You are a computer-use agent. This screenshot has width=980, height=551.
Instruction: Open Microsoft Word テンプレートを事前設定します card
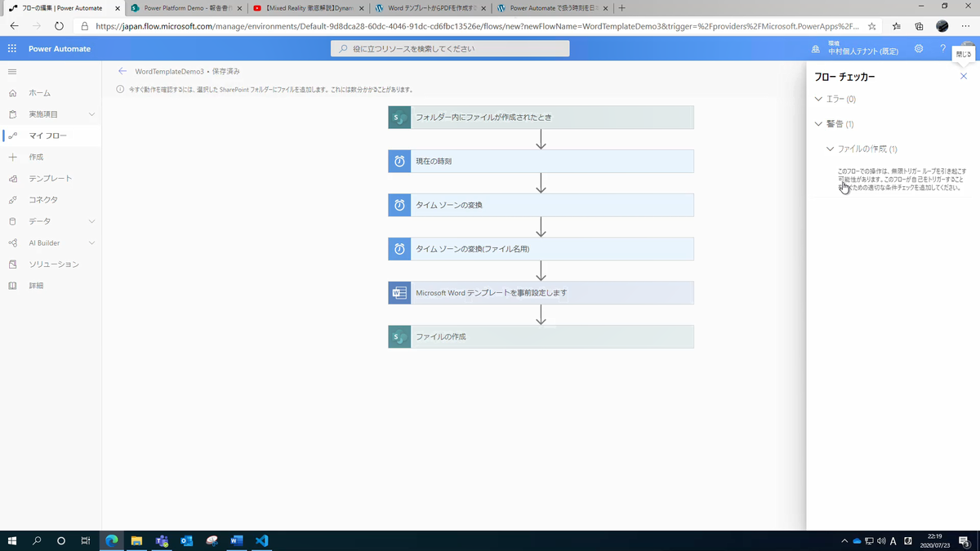pyautogui.click(x=541, y=293)
